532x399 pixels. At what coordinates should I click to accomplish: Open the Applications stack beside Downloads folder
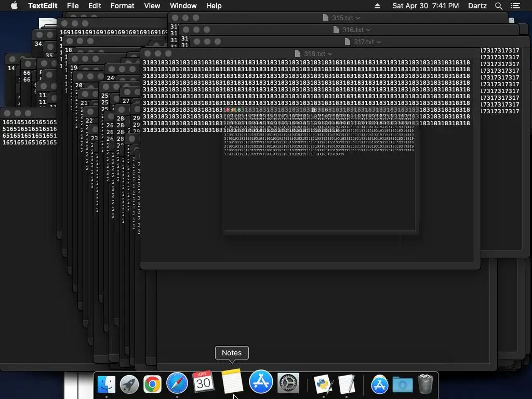click(379, 384)
